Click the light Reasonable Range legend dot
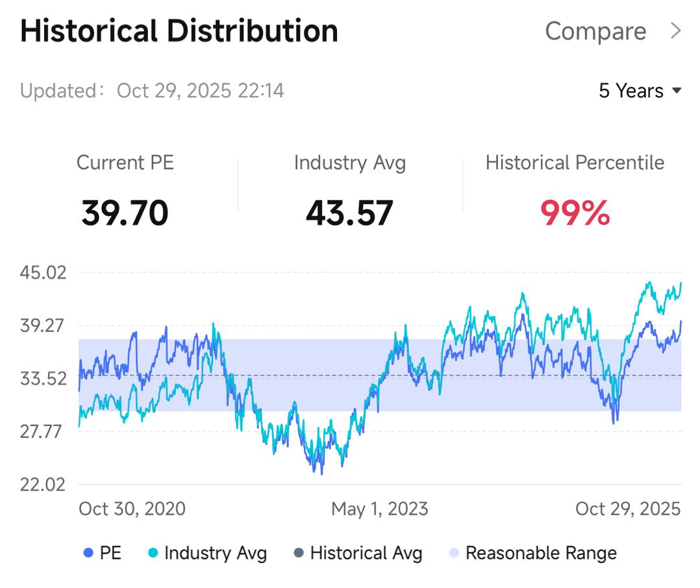The width and height of the screenshot is (700, 588). click(x=454, y=553)
